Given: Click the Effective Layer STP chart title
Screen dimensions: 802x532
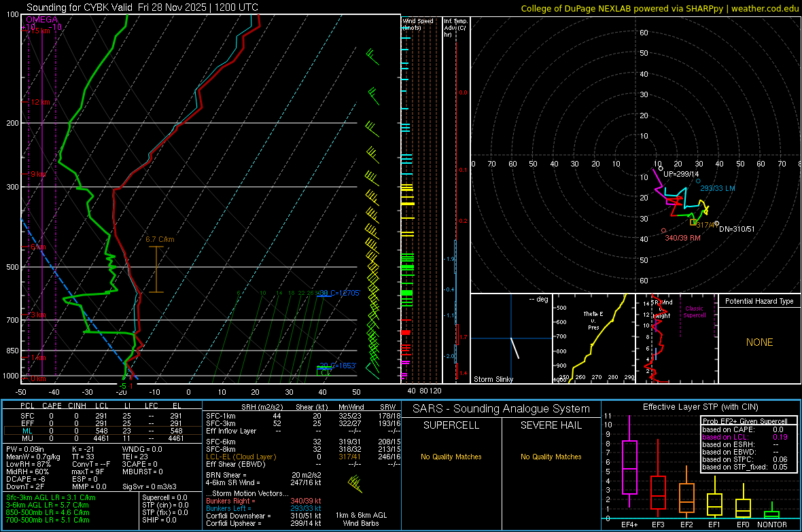Looking at the screenshot, I should point(701,407).
